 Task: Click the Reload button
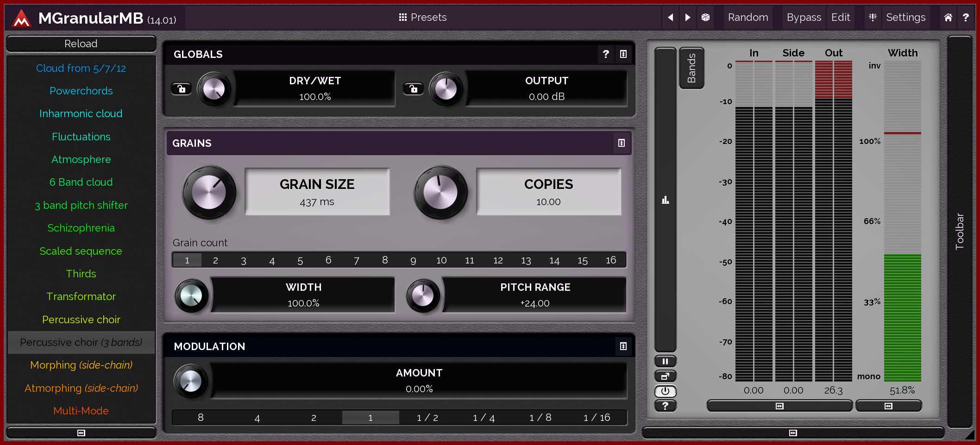(x=81, y=44)
